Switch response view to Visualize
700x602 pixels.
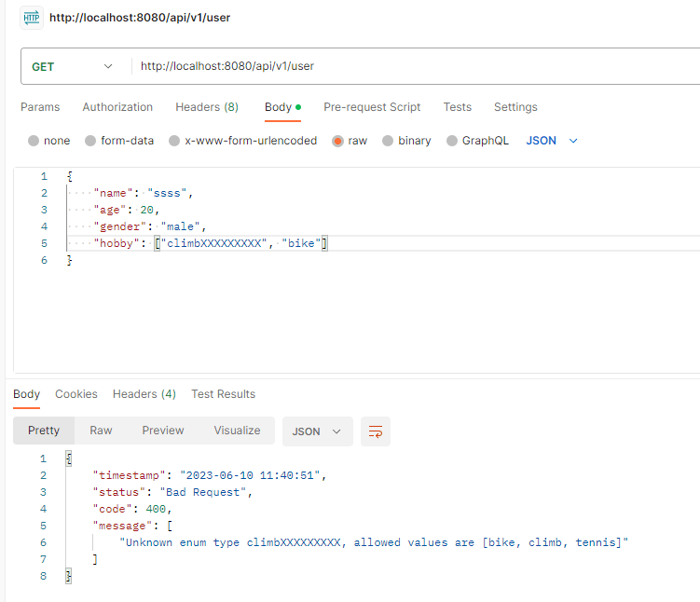click(x=237, y=431)
